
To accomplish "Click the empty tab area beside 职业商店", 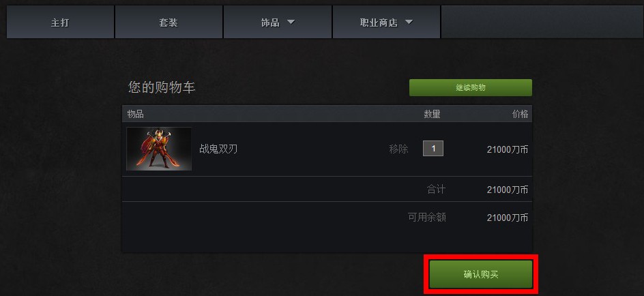I will coord(542,23).
